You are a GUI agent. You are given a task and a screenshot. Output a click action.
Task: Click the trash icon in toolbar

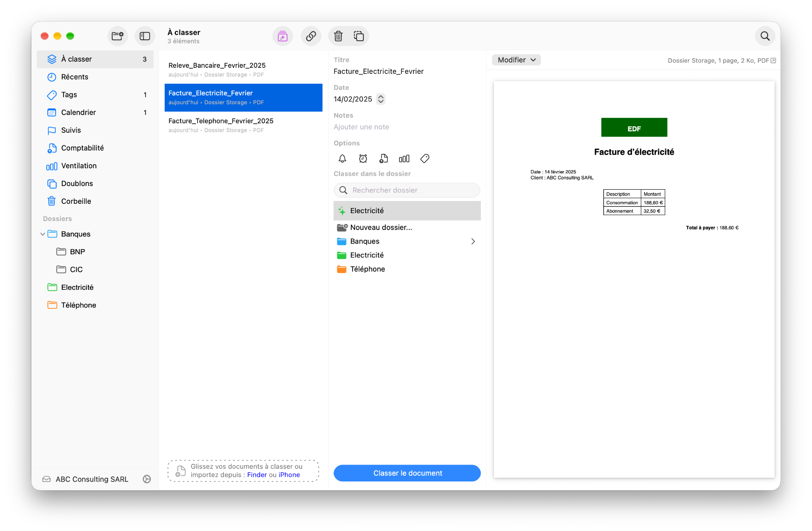point(339,36)
